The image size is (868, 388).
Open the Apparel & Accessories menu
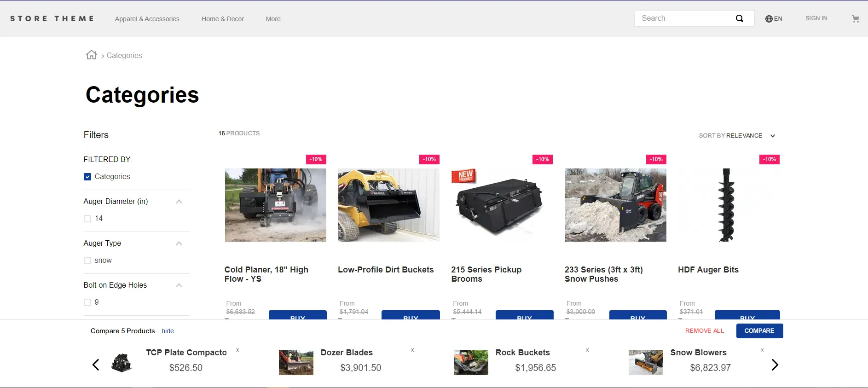coord(147,19)
